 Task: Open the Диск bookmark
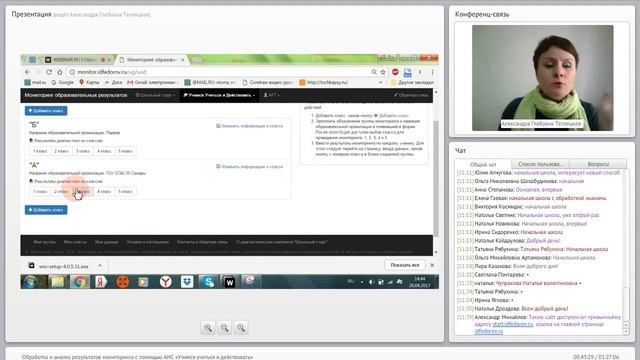tap(113, 82)
